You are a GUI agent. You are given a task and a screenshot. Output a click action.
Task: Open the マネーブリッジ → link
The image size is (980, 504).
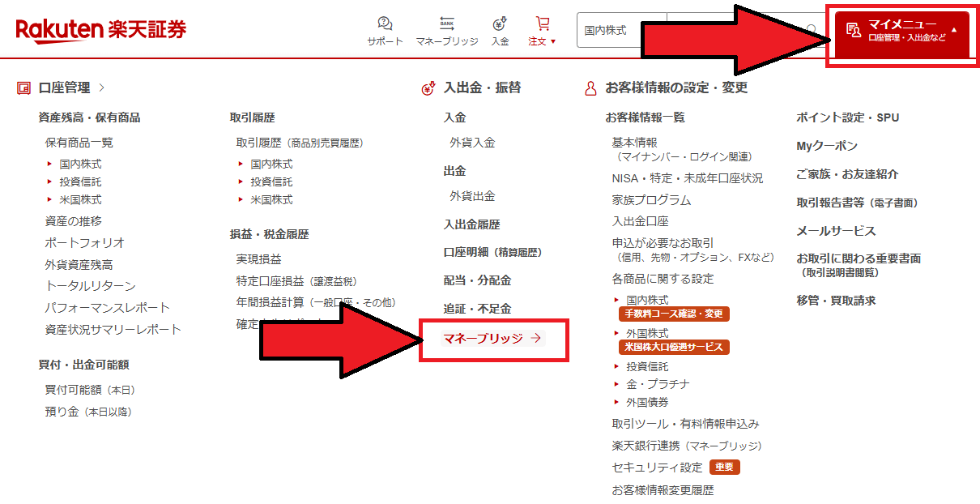[492, 339]
